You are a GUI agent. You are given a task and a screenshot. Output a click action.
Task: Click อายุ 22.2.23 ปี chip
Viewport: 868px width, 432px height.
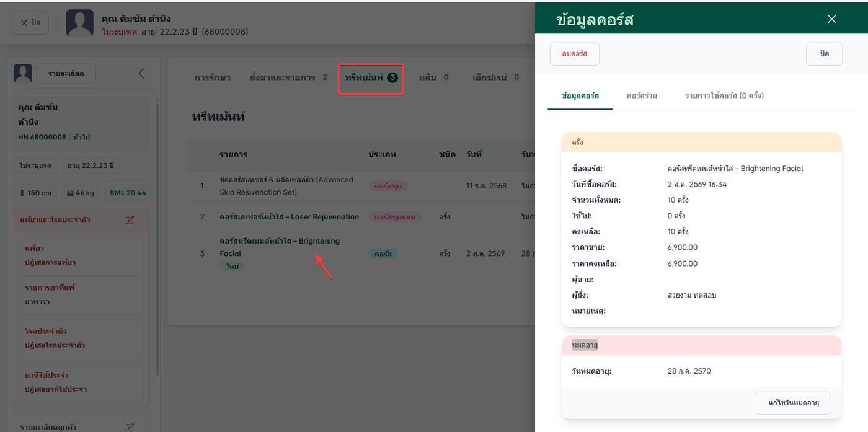tap(91, 165)
